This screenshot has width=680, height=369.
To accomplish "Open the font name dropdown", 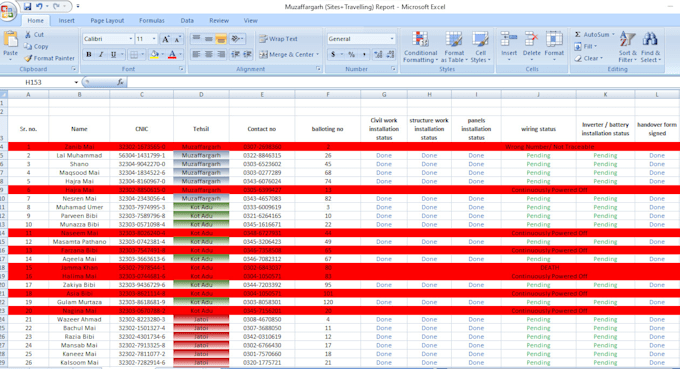I will point(131,39).
